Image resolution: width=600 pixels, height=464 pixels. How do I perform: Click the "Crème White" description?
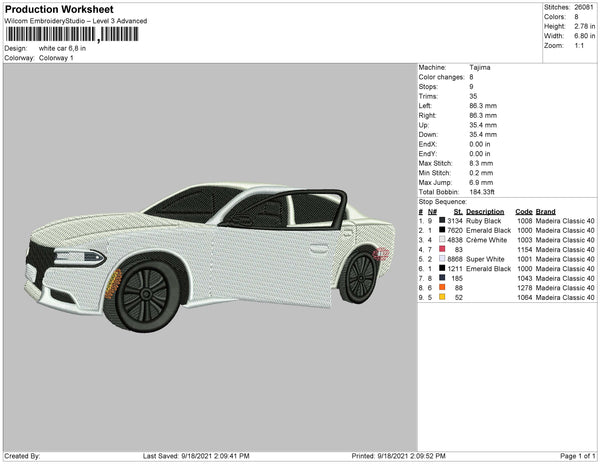[487, 240]
